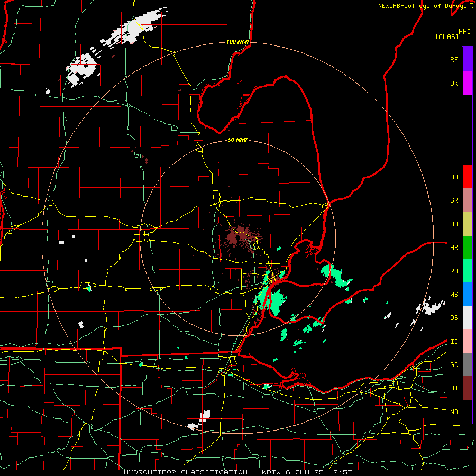Click the GR salmon legend swatch
The width and height of the screenshot is (476, 476).
(467, 200)
